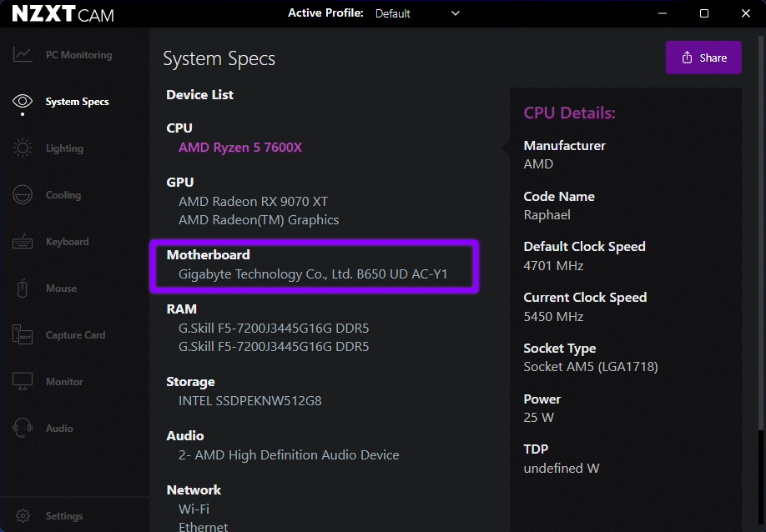Select the Monitor sidebar icon
The image size is (766, 532).
[x=23, y=381]
